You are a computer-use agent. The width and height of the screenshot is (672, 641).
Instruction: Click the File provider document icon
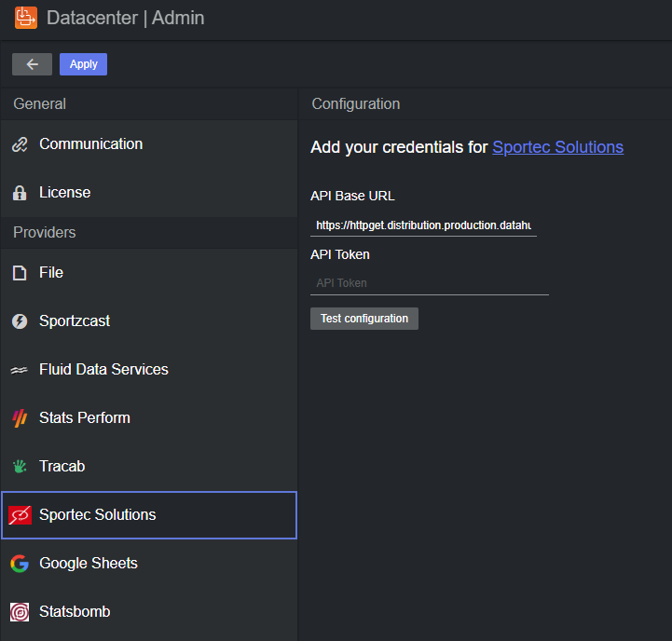pos(20,273)
